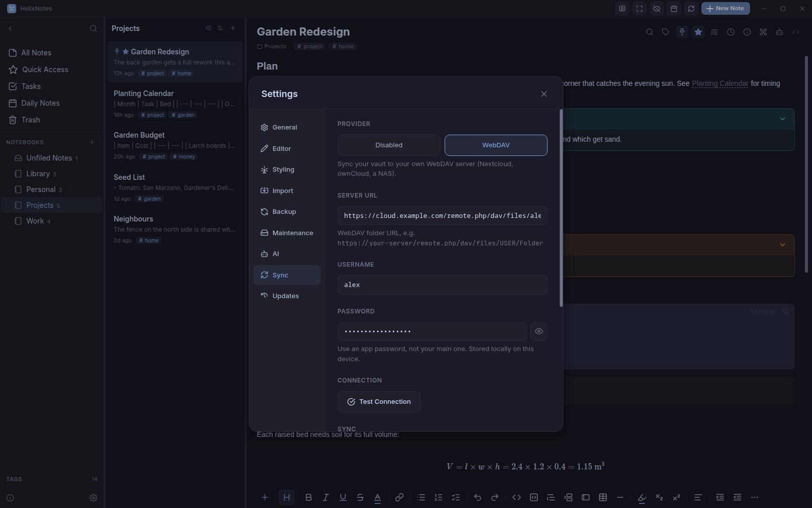Open the more options ellipsis in toolbar

755,497
